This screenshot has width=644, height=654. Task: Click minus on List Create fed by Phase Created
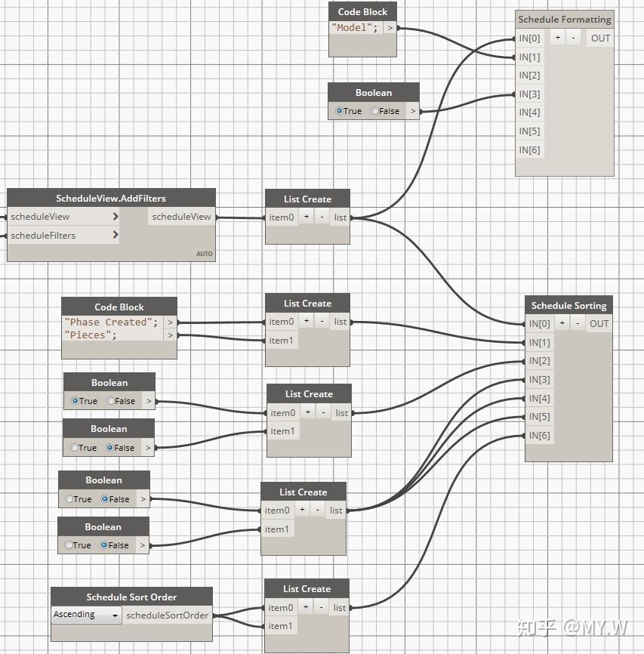[322, 321]
